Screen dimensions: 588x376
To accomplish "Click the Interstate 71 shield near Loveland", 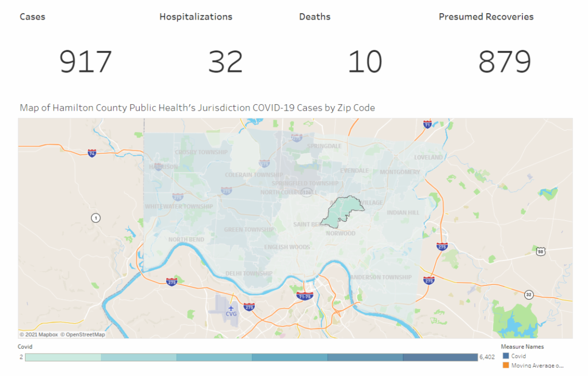I will [427, 124].
